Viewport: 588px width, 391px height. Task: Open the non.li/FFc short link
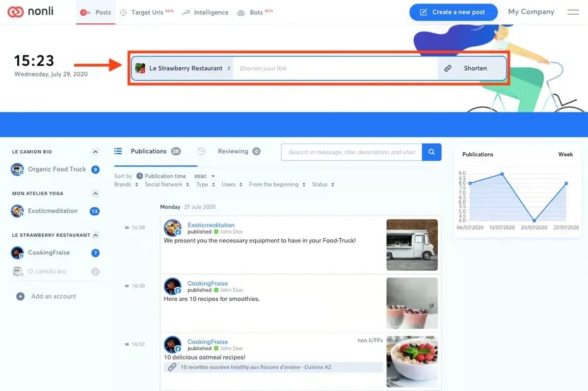370,340
